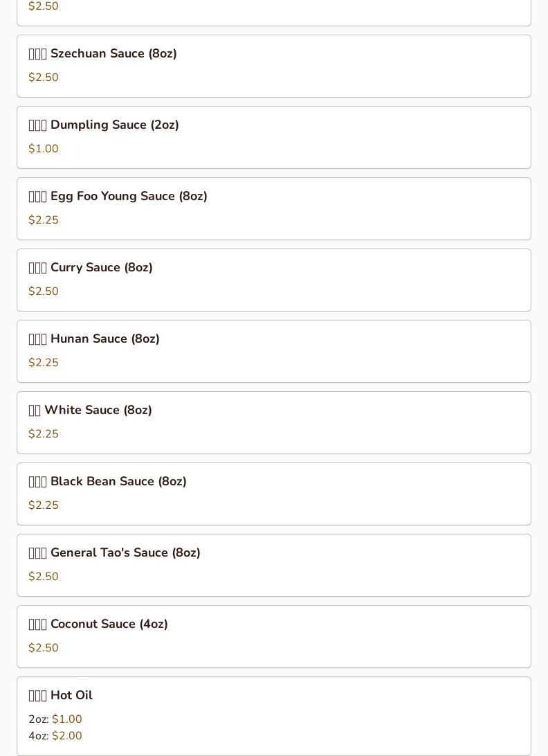The image size is (548, 756).
Task: Click the Szechuan Sauce $2.50 price
Action: point(44,78)
